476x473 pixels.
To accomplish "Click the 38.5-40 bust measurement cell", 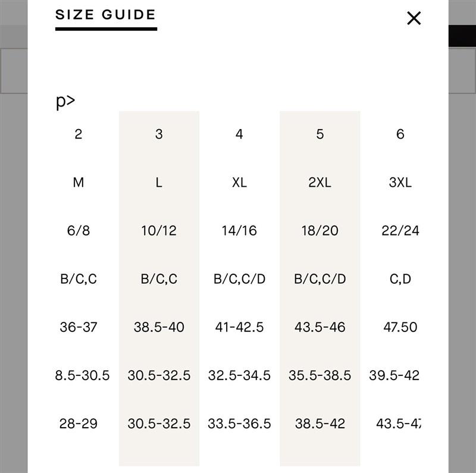I will pos(159,327).
